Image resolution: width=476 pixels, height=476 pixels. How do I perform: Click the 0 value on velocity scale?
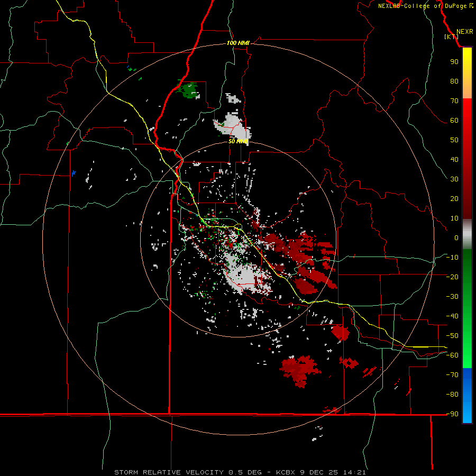click(456, 237)
